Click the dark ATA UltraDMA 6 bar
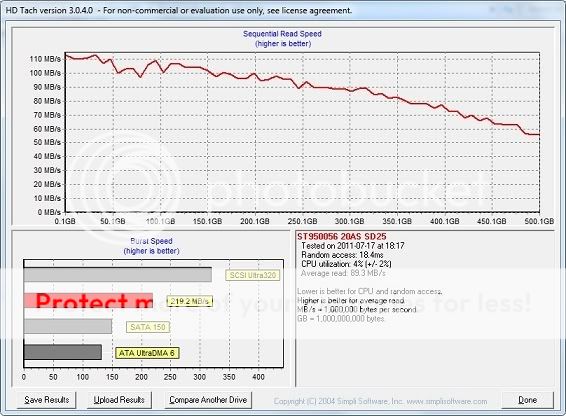This screenshot has height=416, width=566. [63, 352]
